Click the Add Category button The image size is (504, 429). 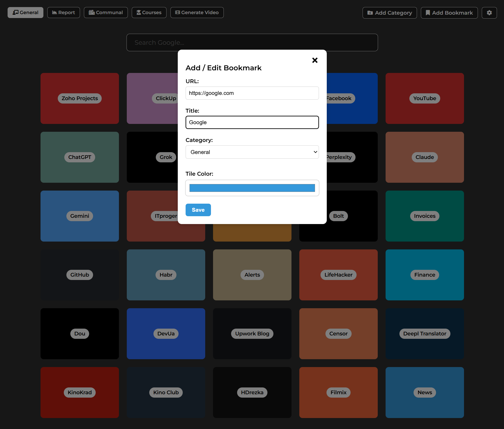tap(390, 13)
